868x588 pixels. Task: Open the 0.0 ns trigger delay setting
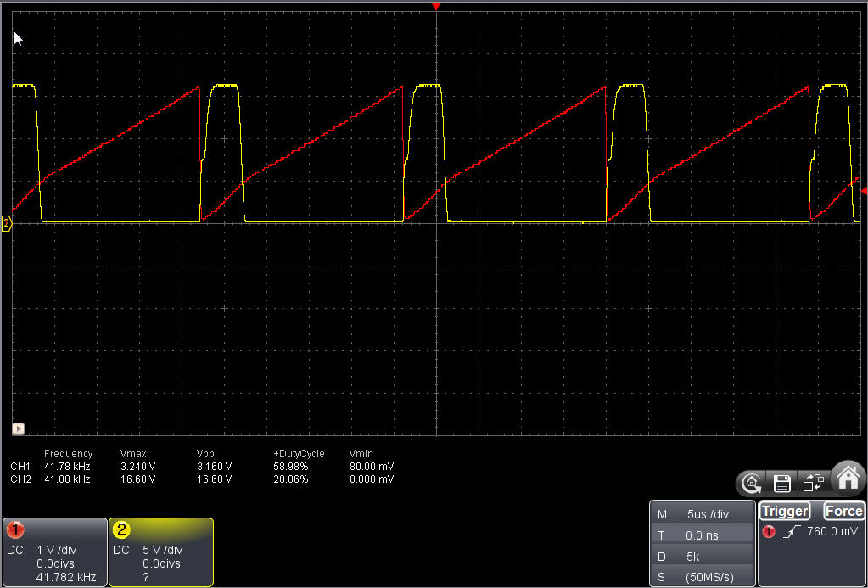tap(702, 535)
